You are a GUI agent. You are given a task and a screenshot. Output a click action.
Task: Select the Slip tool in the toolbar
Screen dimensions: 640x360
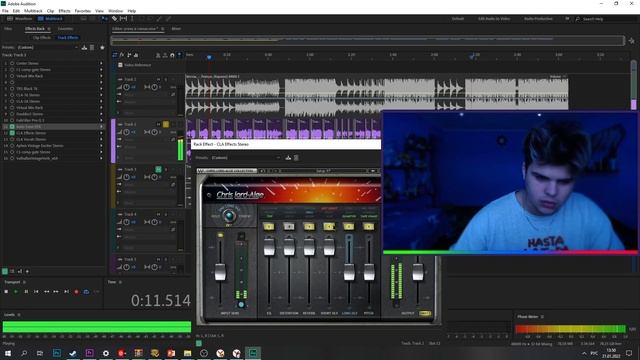click(123, 18)
